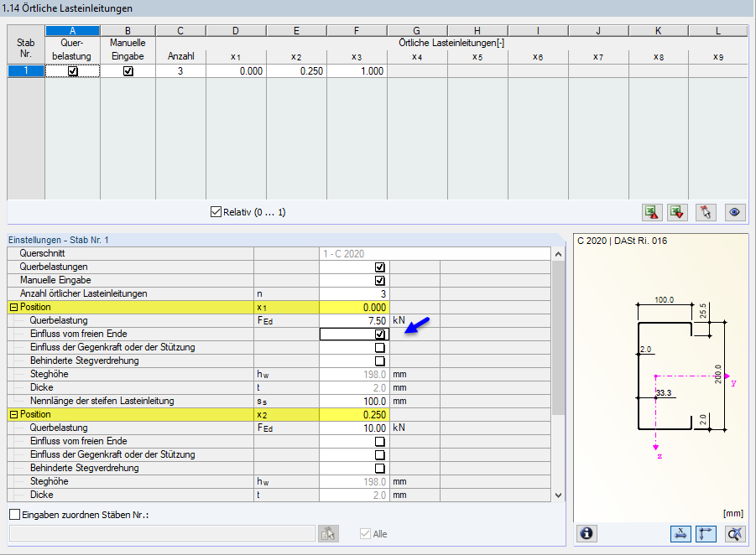The height and width of the screenshot is (555, 756).
Task: Enable Behinderte Stegverdrehung for position x2
Action: 380,469
